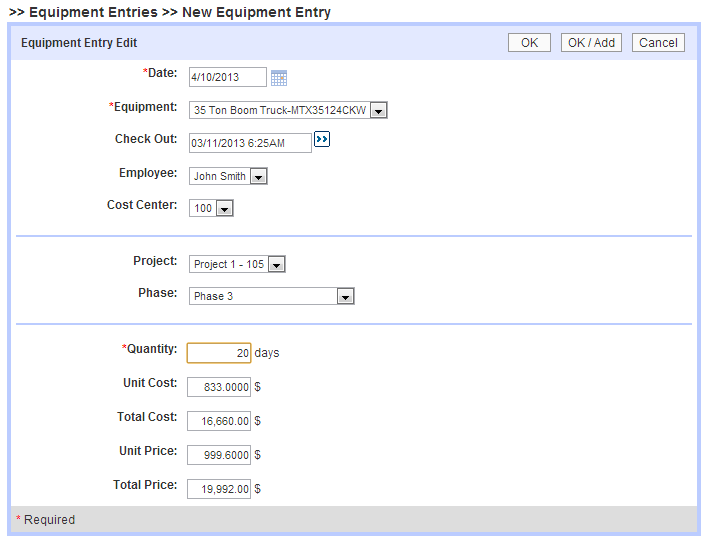Click the OK button
Image resolution: width=708 pixels, height=541 pixels.
tap(529, 43)
